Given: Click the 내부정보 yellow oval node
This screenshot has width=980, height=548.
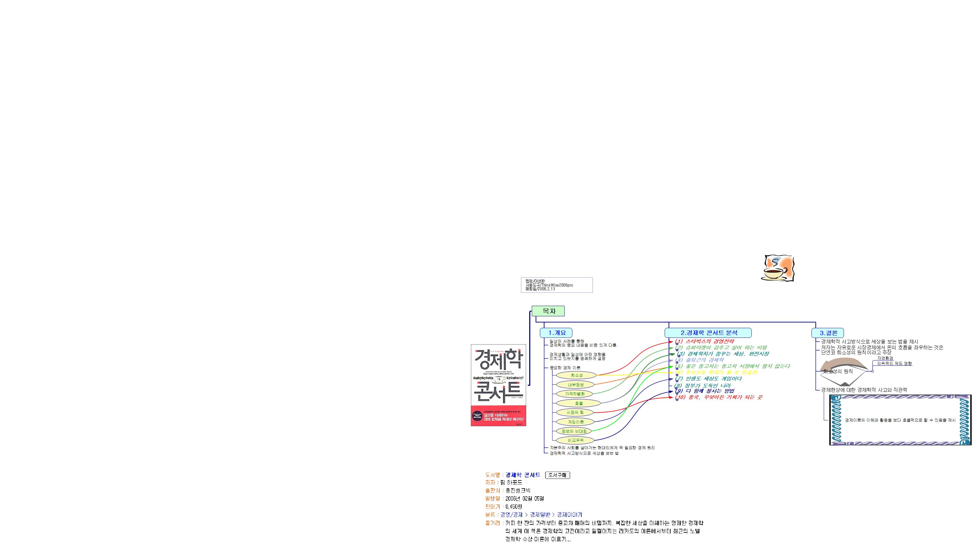Looking at the screenshot, I should (x=575, y=385).
